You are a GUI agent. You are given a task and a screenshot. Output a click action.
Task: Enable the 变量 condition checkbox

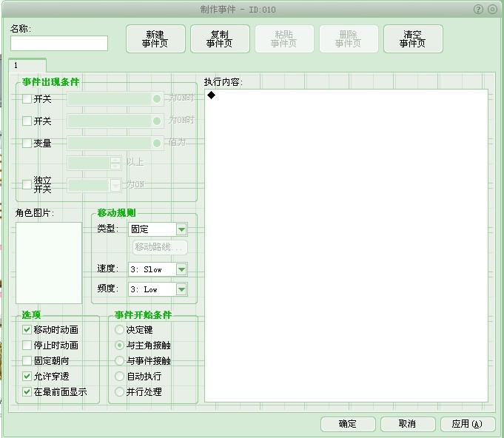coord(27,144)
